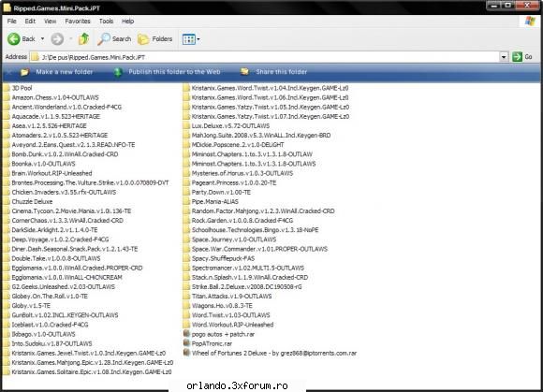The width and height of the screenshot is (543, 392).
Task: Select the Chuzzle Deluxe folder
Action: click(28, 202)
